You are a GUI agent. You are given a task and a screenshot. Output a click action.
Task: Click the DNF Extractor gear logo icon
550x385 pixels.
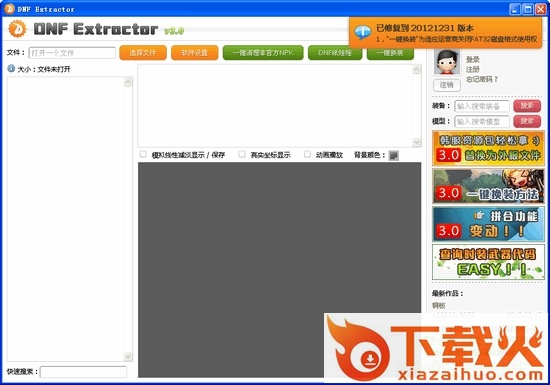[x=17, y=29]
